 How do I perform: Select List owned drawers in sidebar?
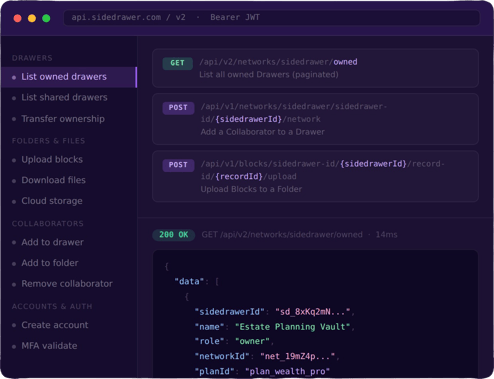pyautogui.click(x=69, y=77)
